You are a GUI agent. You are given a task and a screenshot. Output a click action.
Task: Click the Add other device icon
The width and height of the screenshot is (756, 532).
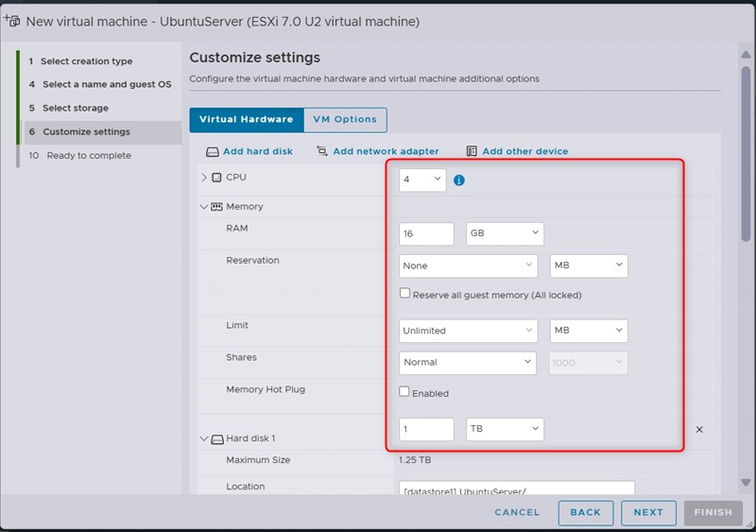[x=472, y=151]
